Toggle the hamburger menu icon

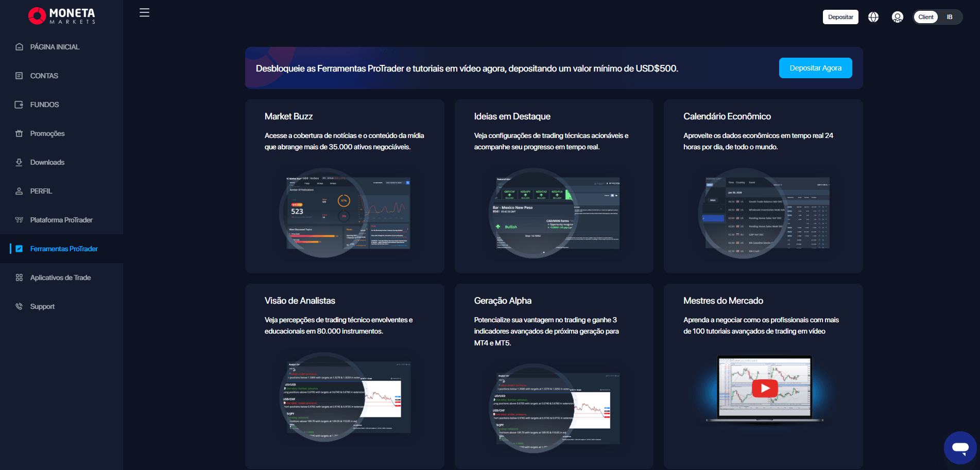point(145,13)
